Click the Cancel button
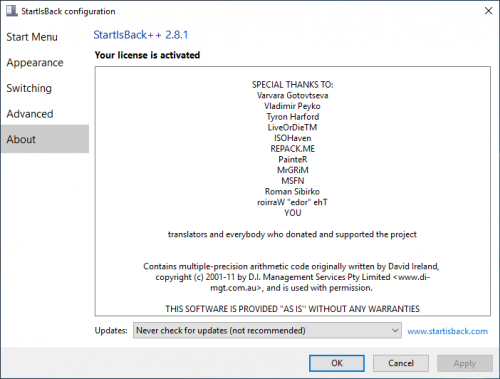500x379 pixels. [x=401, y=363]
